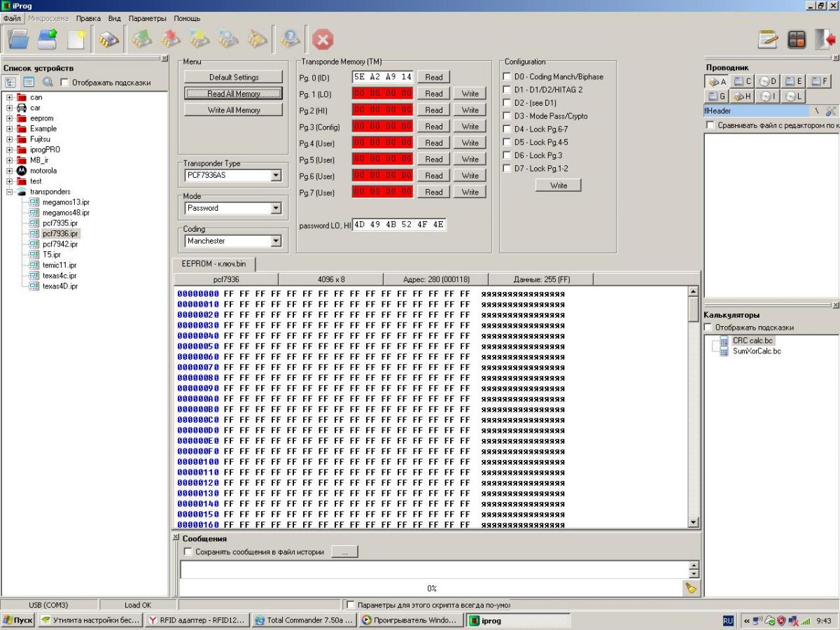Open the calculator icon in top right
The height and width of the screenshot is (630, 840).
coord(797,40)
